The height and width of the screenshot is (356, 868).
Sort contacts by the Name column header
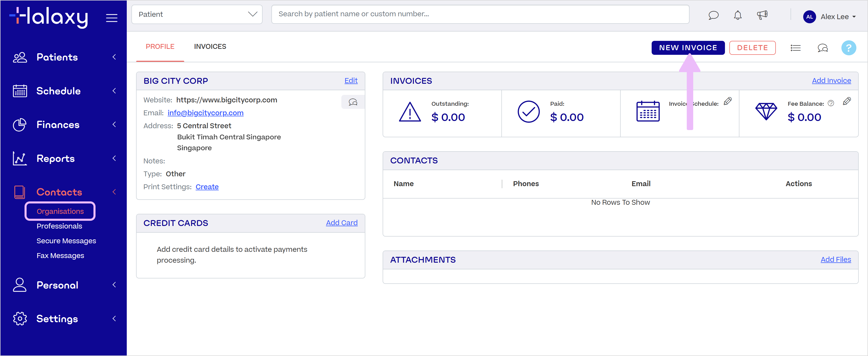point(403,184)
